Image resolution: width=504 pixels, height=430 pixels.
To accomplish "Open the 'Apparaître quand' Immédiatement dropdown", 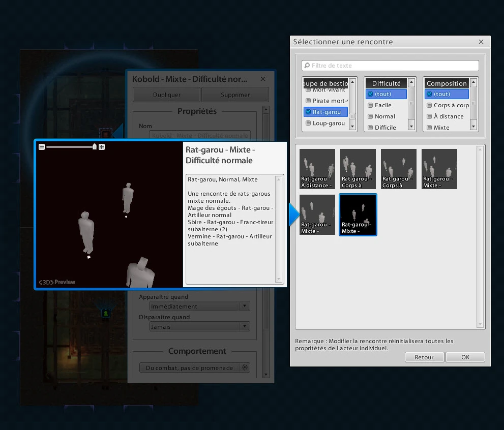I will pyautogui.click(x=199, y=306).
